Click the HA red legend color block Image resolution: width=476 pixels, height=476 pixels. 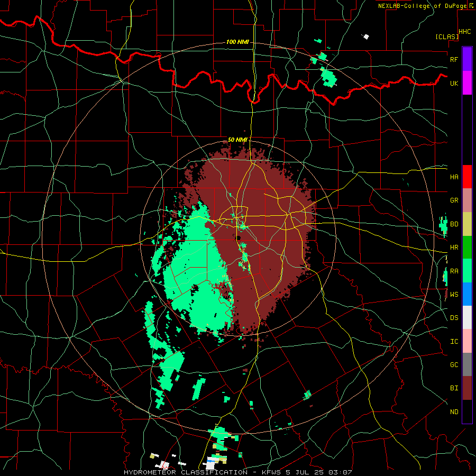pos(467,177)
